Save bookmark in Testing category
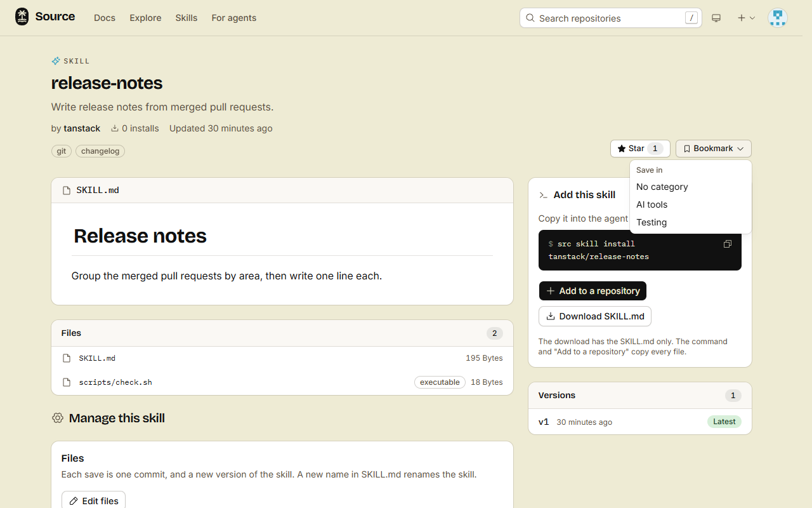This screenshot has height=508, width=812. point(691,222)
